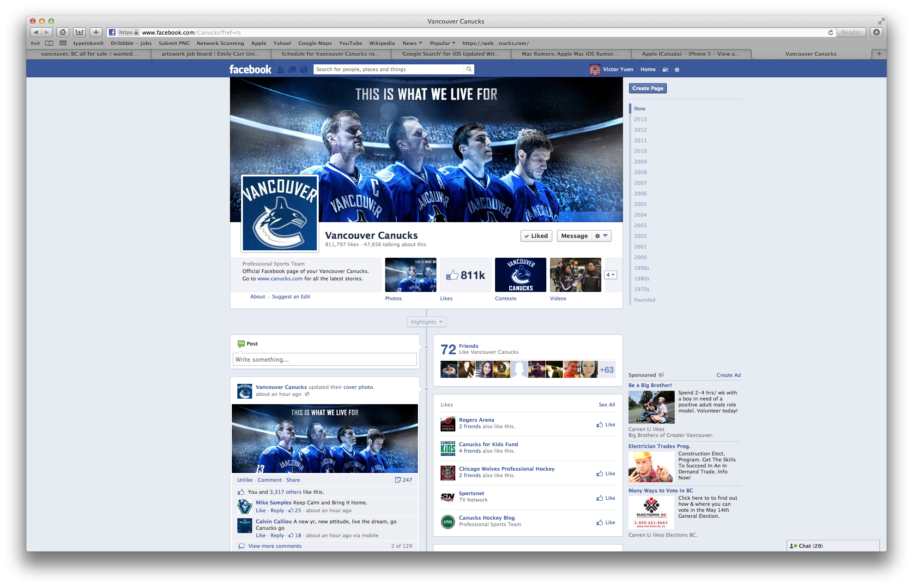
Task: Toggle Safari Reader button
Action: [x=851, y=32]
